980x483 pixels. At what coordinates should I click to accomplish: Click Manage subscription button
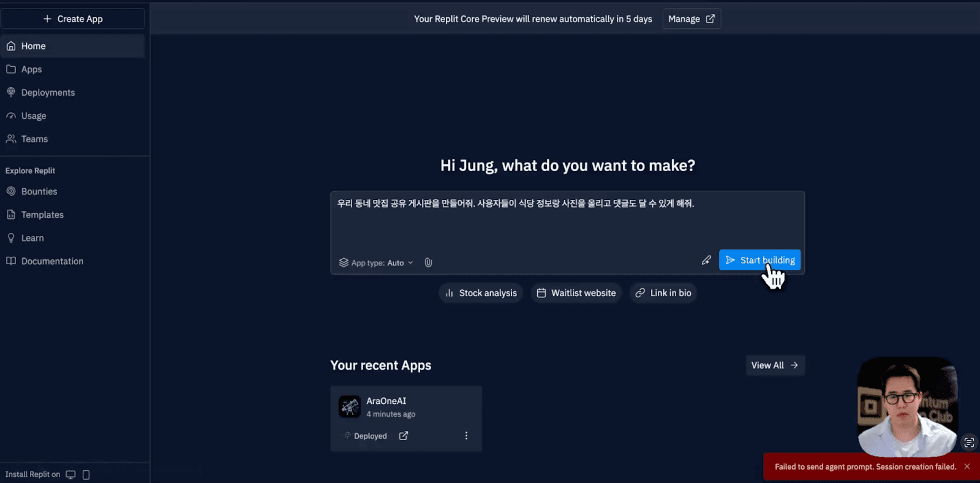coord(692,19)
